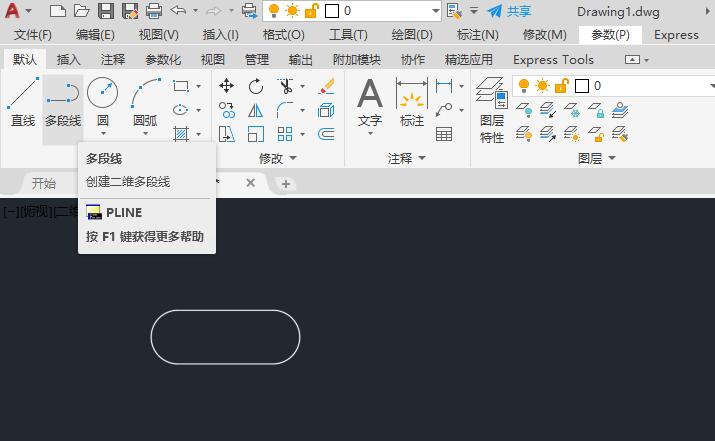Viewport: 715px width, 441px height.
Task: Open the 绘图(D) menu
Action: coord(412,35)
